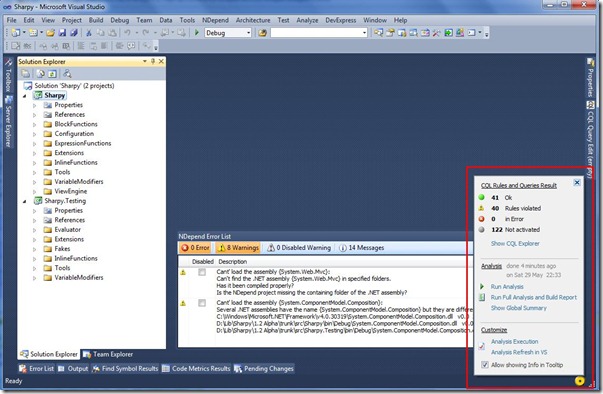Expand the Configuration folder
This screenshot has height=394, width=603.
tap(35, 134)
